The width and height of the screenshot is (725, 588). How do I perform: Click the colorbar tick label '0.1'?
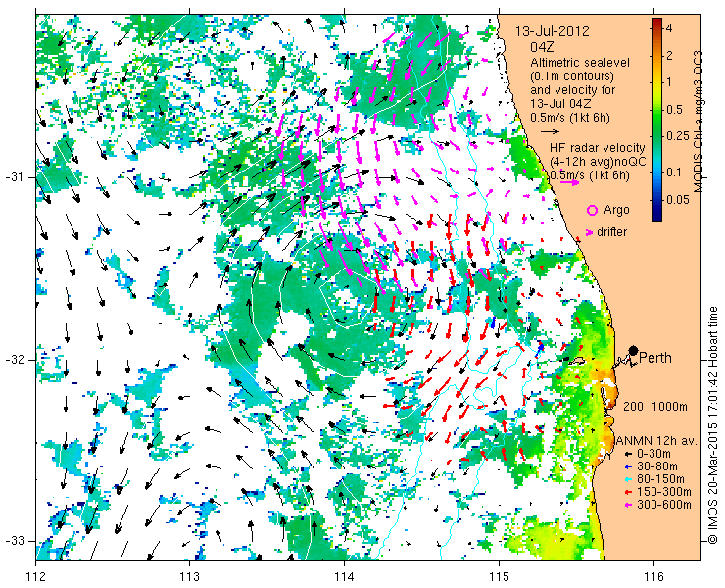(x=676, y=172)
